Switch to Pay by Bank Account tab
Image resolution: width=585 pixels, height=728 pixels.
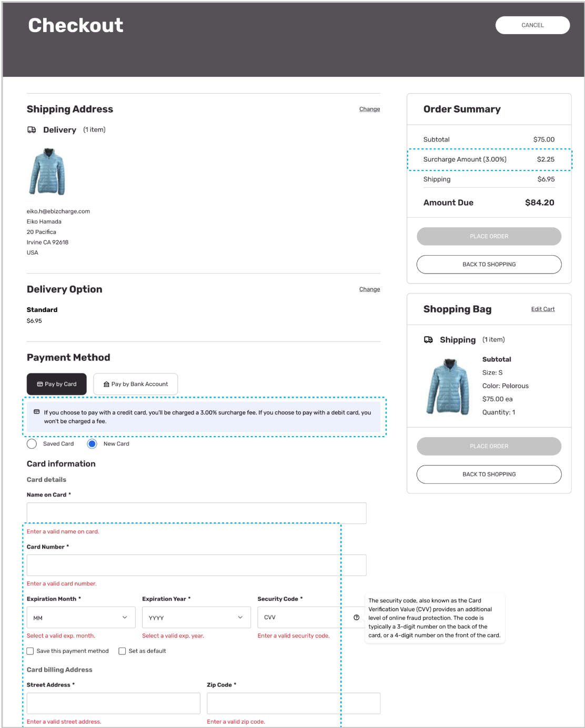[136, 384]
